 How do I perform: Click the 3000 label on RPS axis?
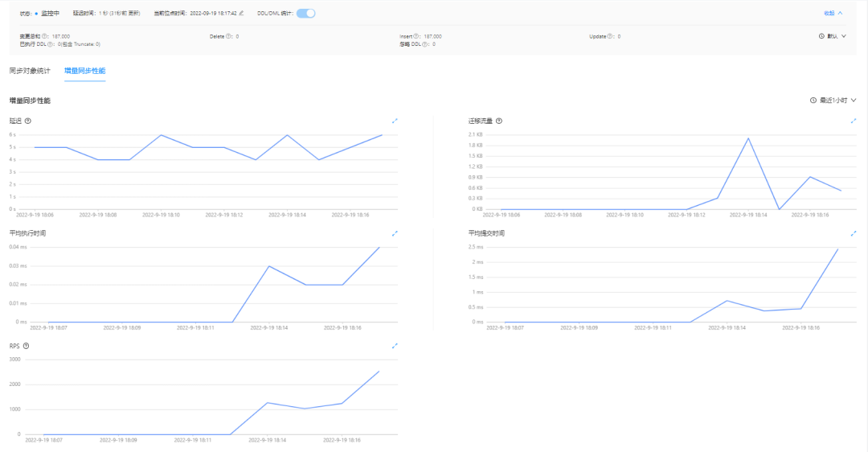[15, 360]
